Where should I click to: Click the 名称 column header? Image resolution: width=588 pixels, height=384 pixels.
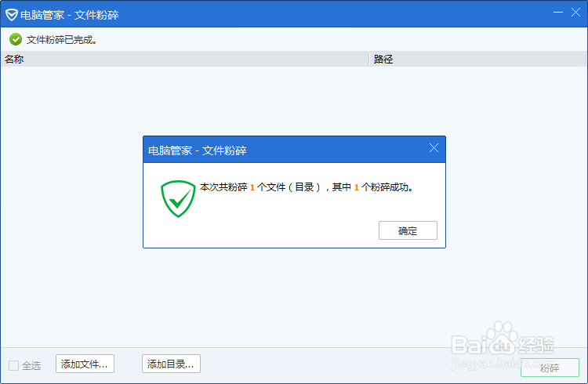185,60
